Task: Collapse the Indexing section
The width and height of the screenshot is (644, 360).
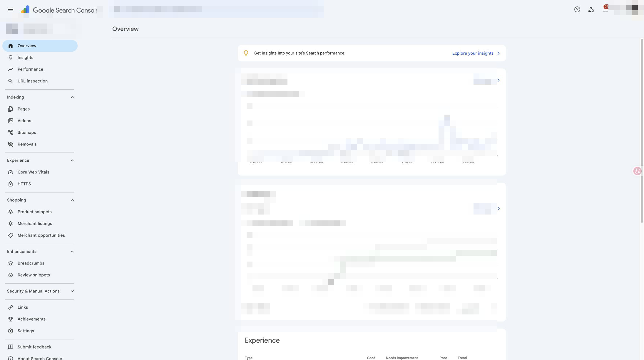Action: tap(72, 97)
